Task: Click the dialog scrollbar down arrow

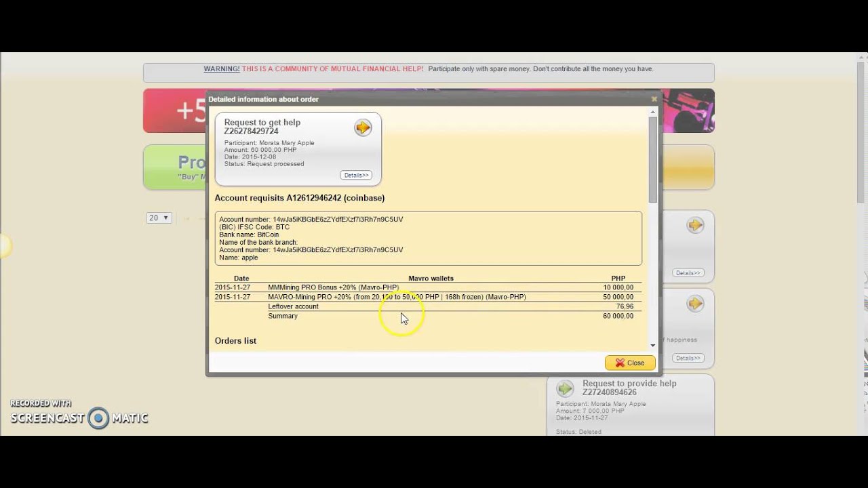Action: (x=652, y=346)
